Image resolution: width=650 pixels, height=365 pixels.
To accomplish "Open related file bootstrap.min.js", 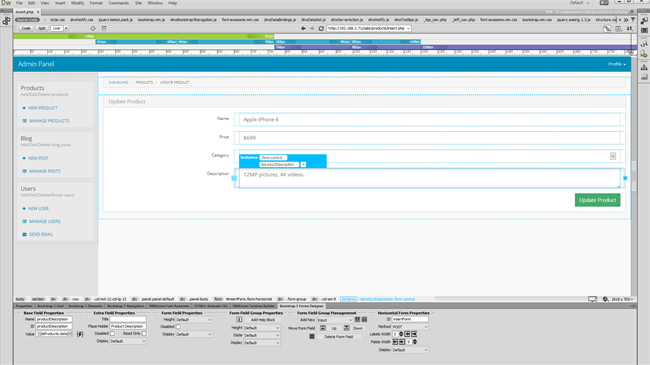I will point(151,19).
